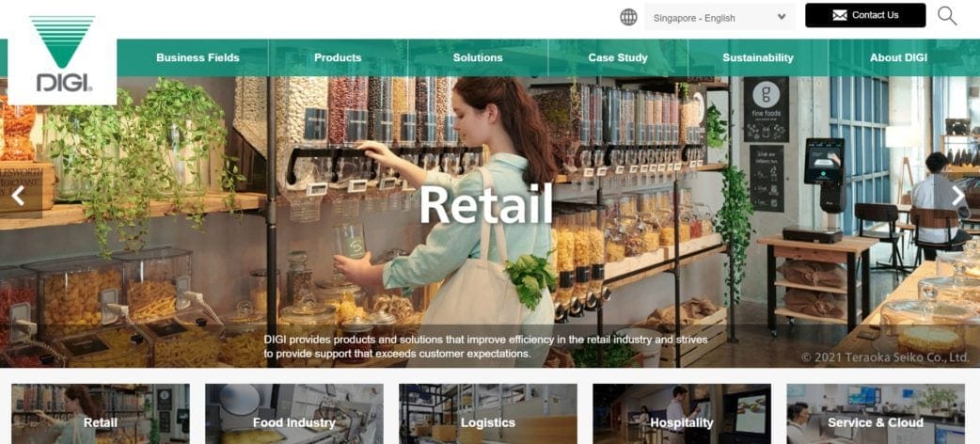
Task: Click the region dropdown chevron arrow
Action: tap(782, 17)
